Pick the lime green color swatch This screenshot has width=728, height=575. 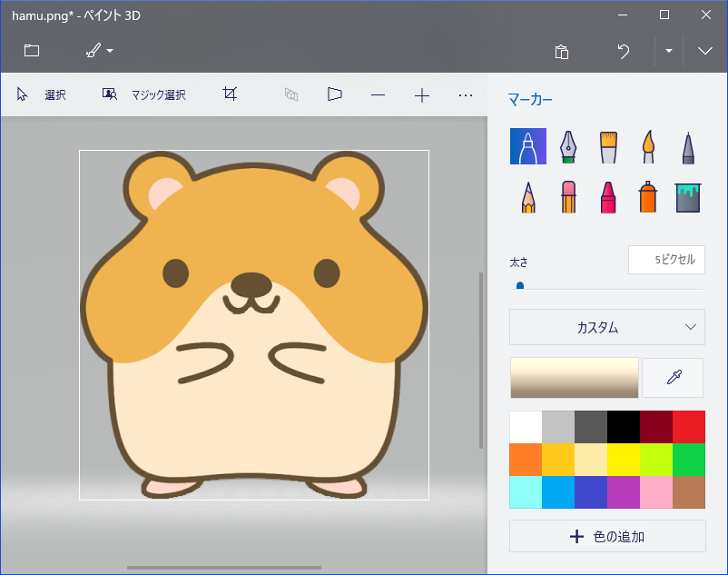(x=656, y=460)
